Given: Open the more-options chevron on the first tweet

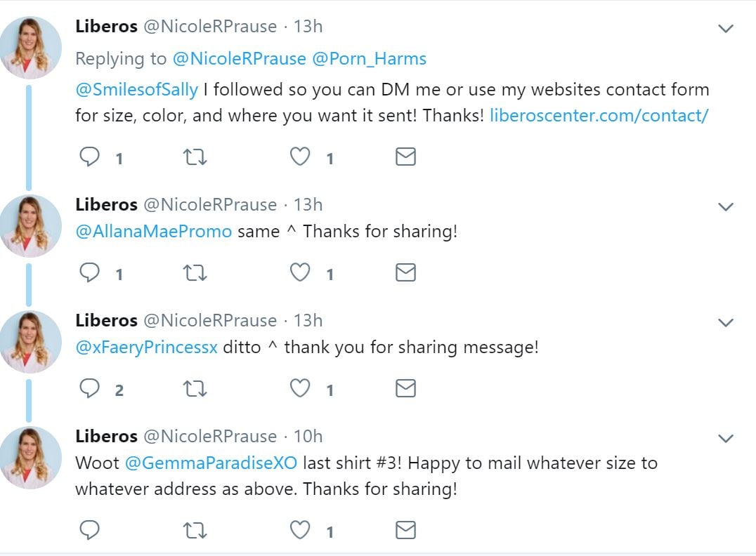Looking at the screenshot, I should coord(725,29).
